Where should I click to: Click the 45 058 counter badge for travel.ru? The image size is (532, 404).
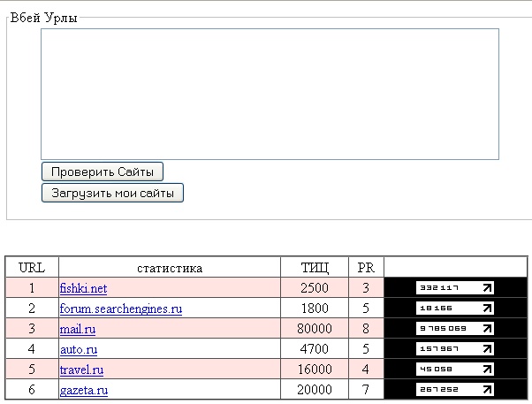coord(455,370)
